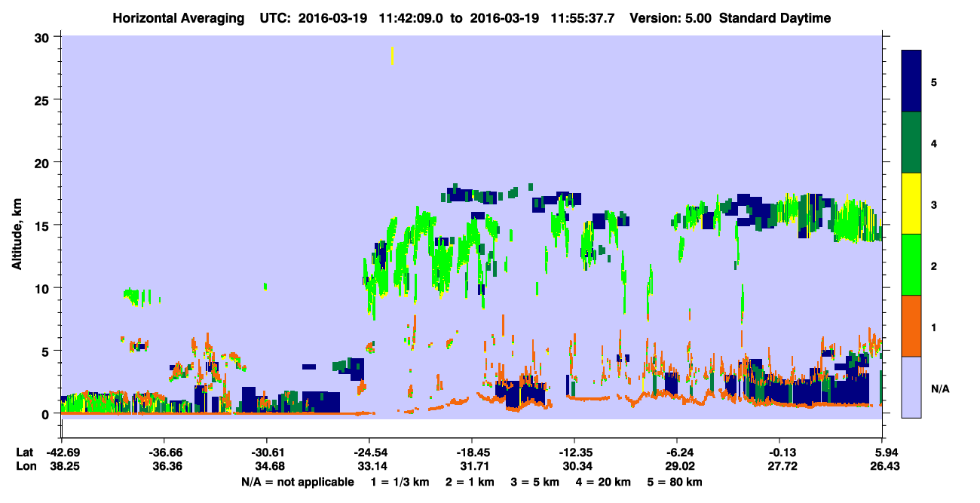Click the dark green 4 colorbar segment
Screen dimensions: 980x503
tap(911, 143)
